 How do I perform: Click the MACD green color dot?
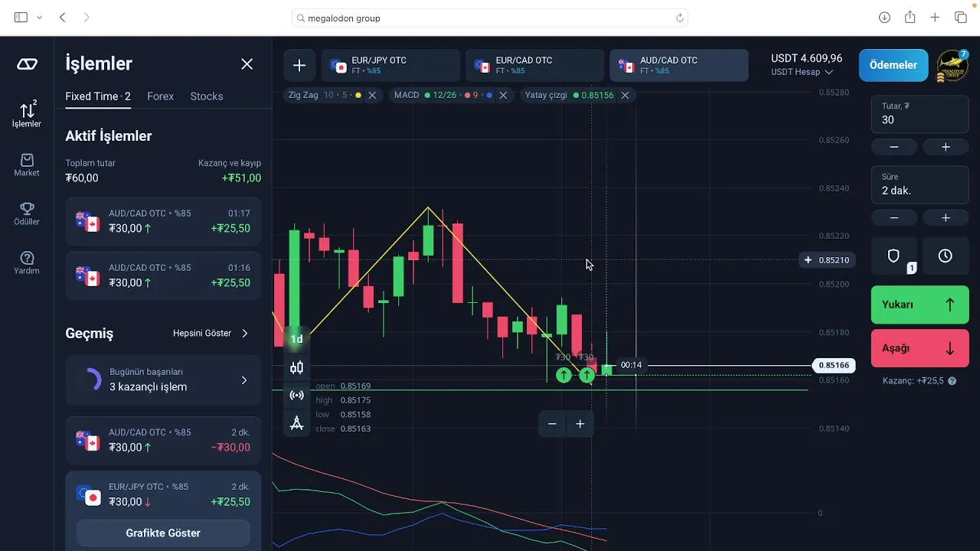[427, 96]
